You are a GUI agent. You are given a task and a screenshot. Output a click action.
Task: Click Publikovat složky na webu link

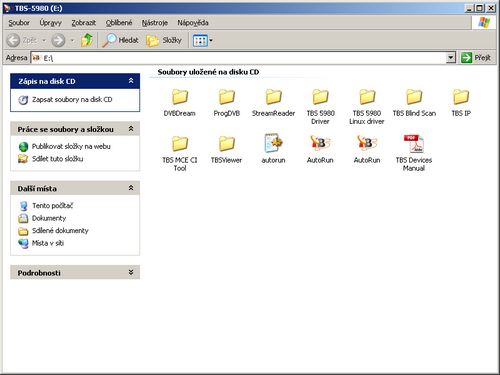[x=71, y=146]
